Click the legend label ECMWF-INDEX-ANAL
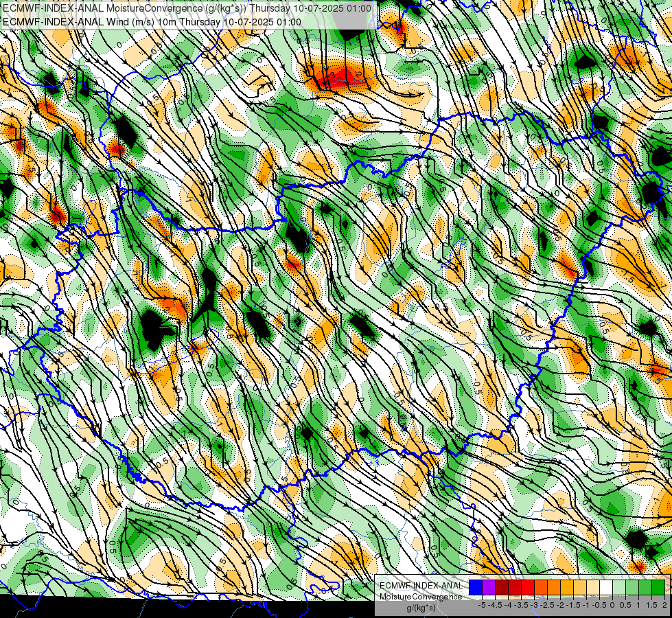Viewport: 672px width, 618px height. coord(421,586)
